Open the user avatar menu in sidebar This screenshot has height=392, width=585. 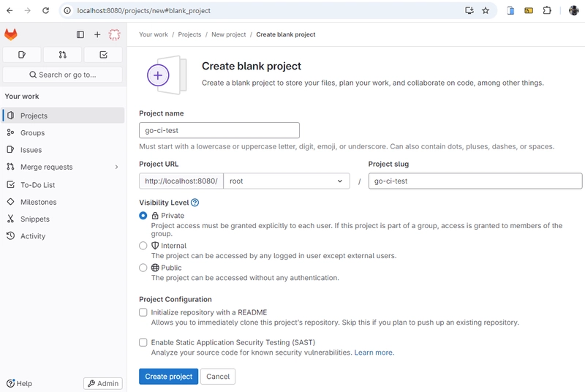pyautogui.click(x=114, y=34)
